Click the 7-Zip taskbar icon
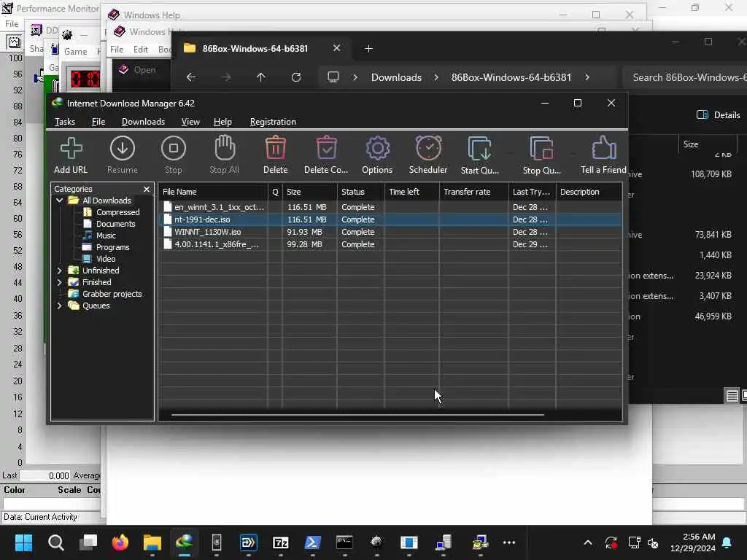The image size is (747, 560). coord(281,542)
